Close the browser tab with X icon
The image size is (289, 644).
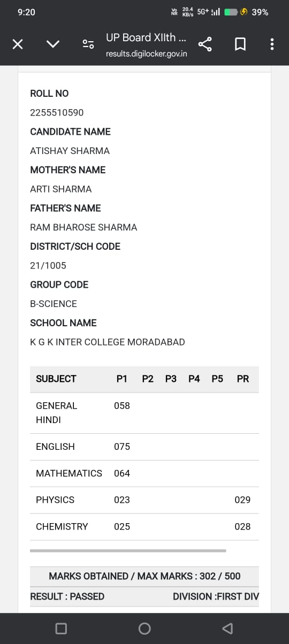click(x=18, y=44)
